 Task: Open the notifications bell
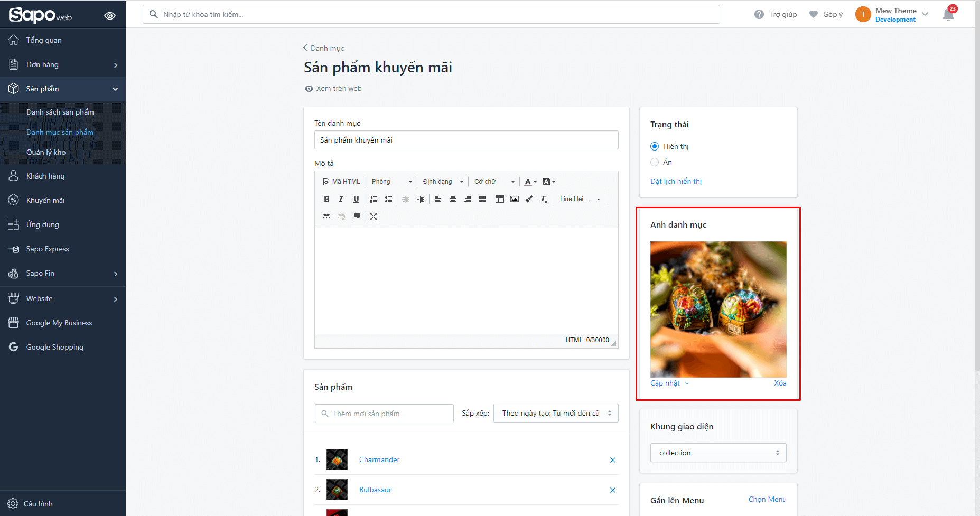click(949, 14)
